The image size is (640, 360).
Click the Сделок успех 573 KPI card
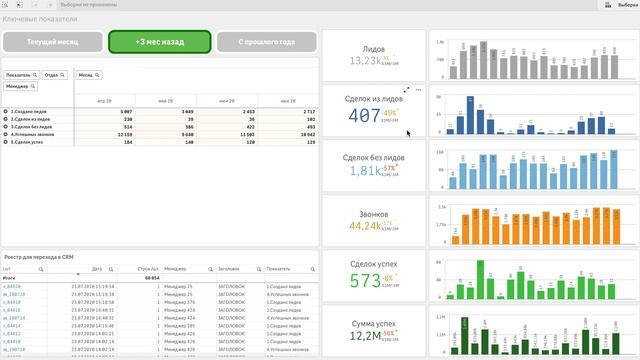click(374, 276)
